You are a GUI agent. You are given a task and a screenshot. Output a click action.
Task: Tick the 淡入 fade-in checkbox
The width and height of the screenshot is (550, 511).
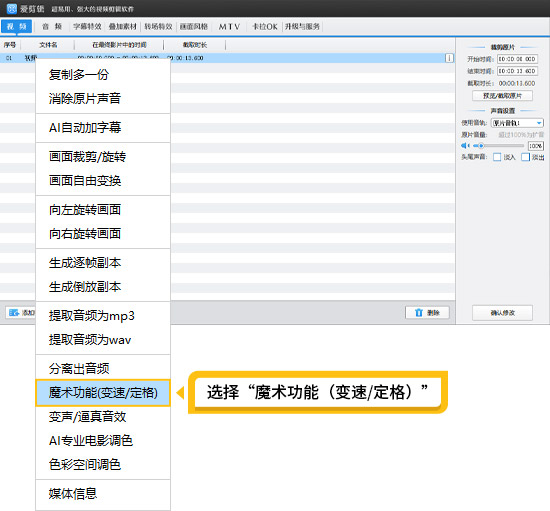coord(497,157)
